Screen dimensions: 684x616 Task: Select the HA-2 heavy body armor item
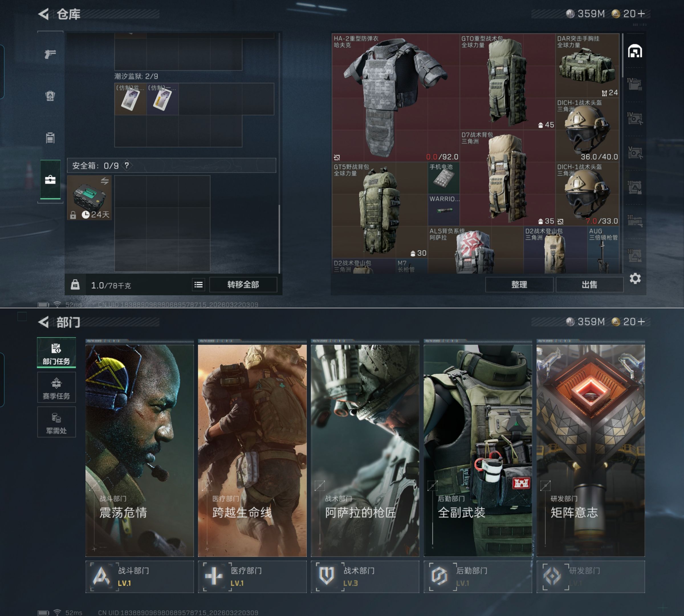(x=395, y=98)
